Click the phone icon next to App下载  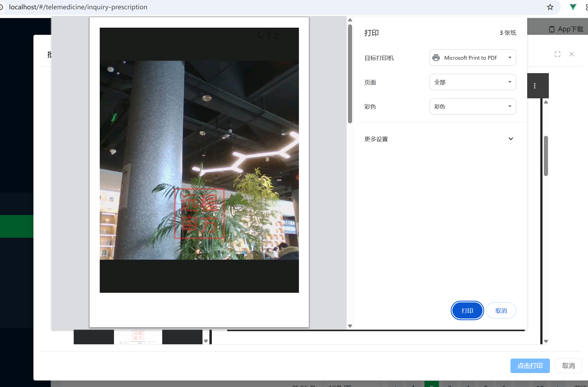click(x=552, y=29)
